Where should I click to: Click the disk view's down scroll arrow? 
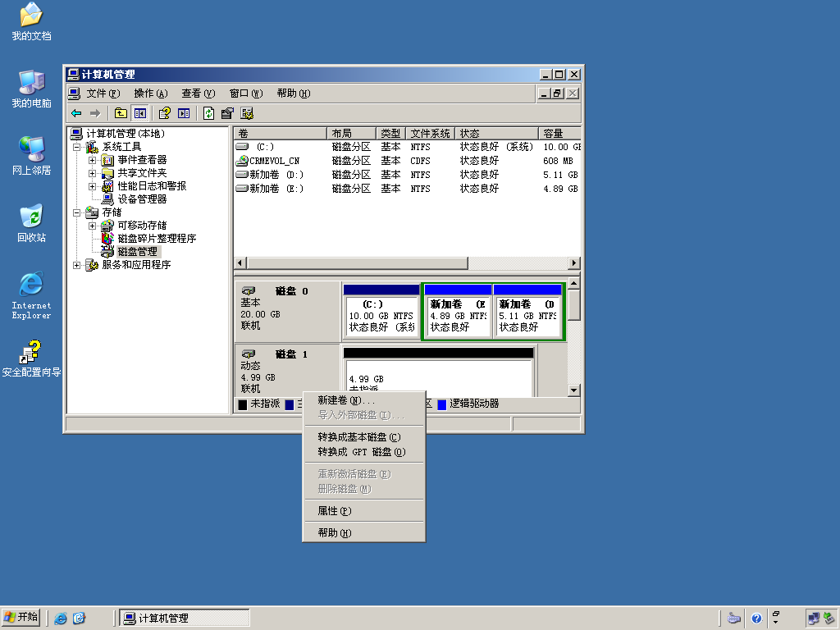[x=573, y=390]
